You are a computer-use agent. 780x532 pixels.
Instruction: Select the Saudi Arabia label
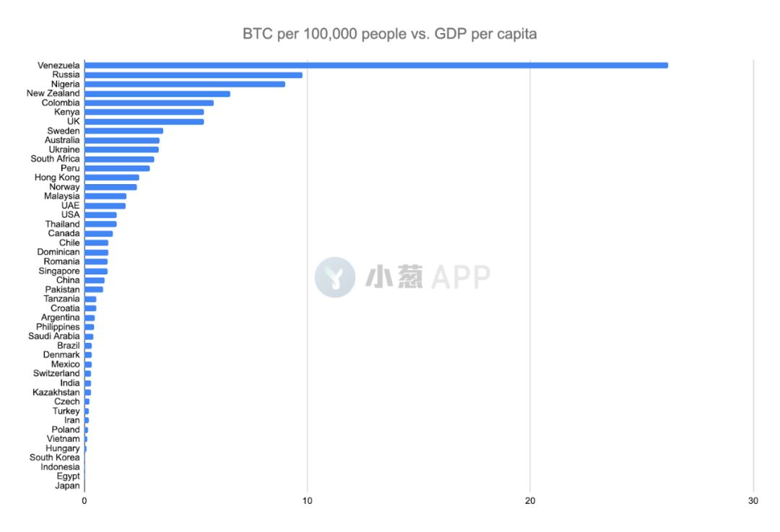coord(54,336)
